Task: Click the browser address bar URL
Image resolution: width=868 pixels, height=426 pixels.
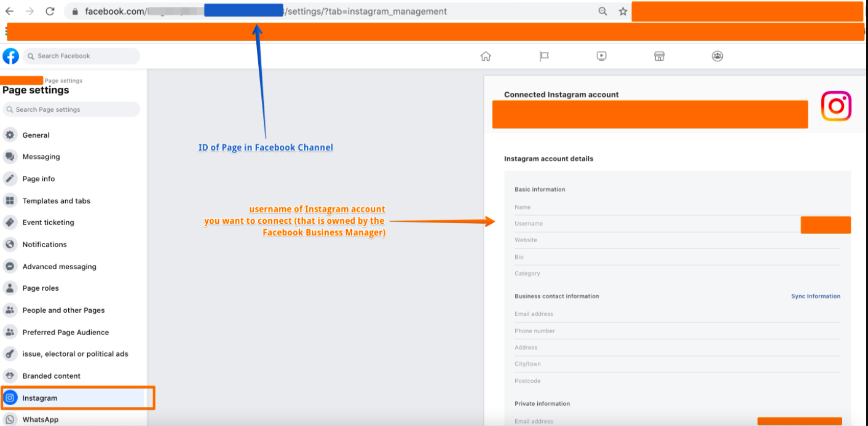Action: [266, 11]
